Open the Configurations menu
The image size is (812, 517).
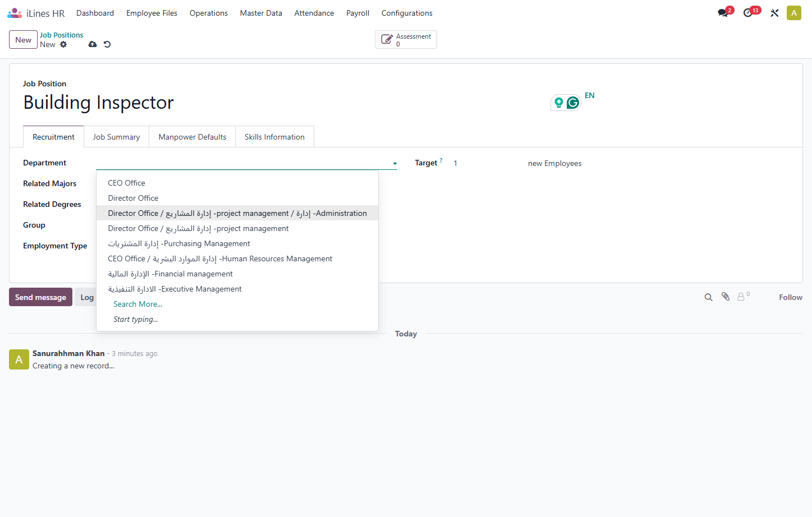coord(407,13)
